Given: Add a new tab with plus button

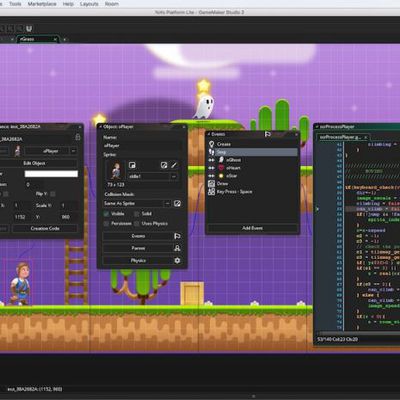Looking at the screenshot, I should [65, 39].
